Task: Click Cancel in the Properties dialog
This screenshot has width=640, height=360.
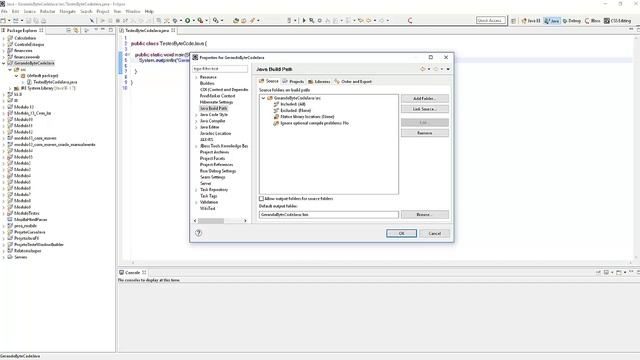Action: pyautogui.click(x=434, y=233)
